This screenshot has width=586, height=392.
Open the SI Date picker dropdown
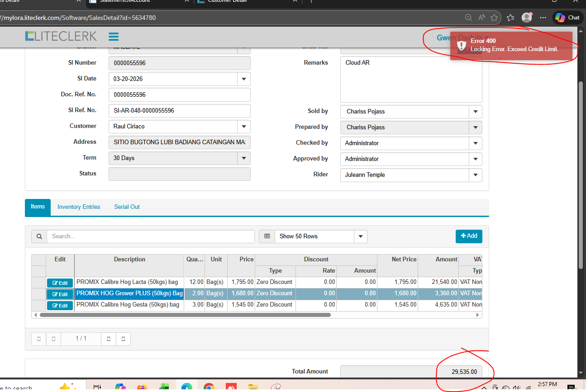click(x=243, y=79)
